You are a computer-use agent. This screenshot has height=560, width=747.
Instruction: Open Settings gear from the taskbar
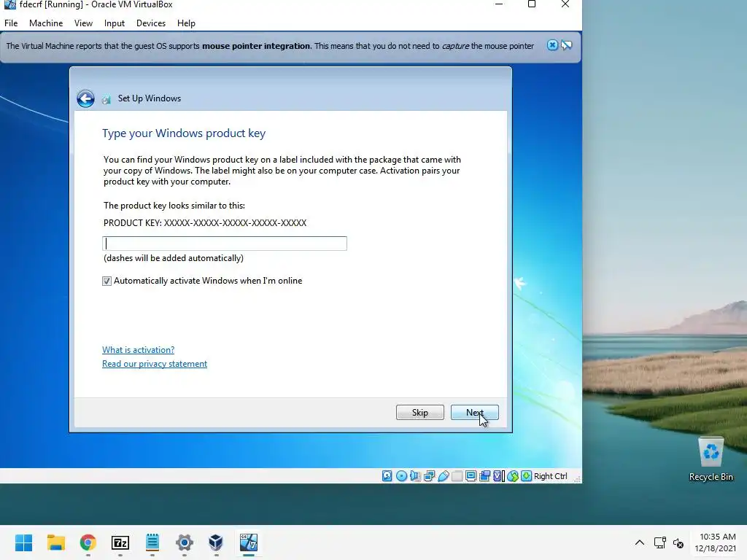coord(185,542)
